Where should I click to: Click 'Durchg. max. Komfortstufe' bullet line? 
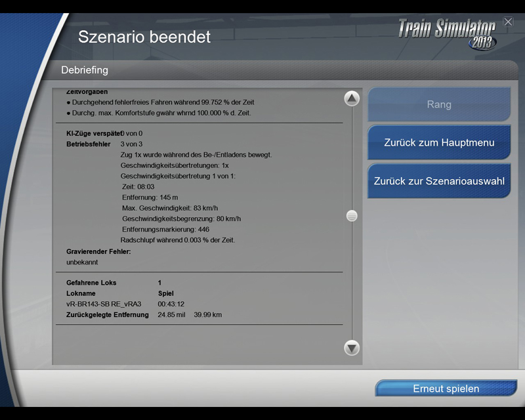(159, 113)
